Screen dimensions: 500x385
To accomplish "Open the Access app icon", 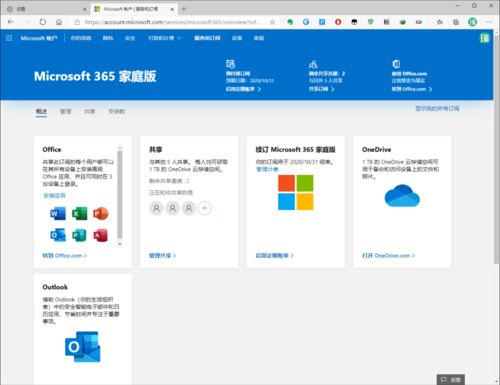I will point(101,235).
